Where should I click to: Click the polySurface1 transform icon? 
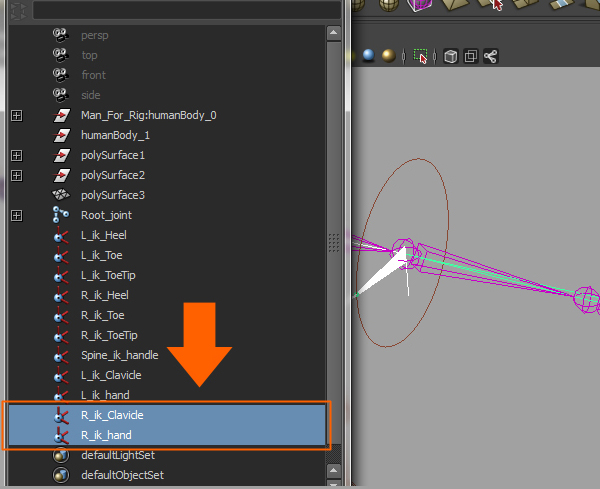(x=61, y=155)
